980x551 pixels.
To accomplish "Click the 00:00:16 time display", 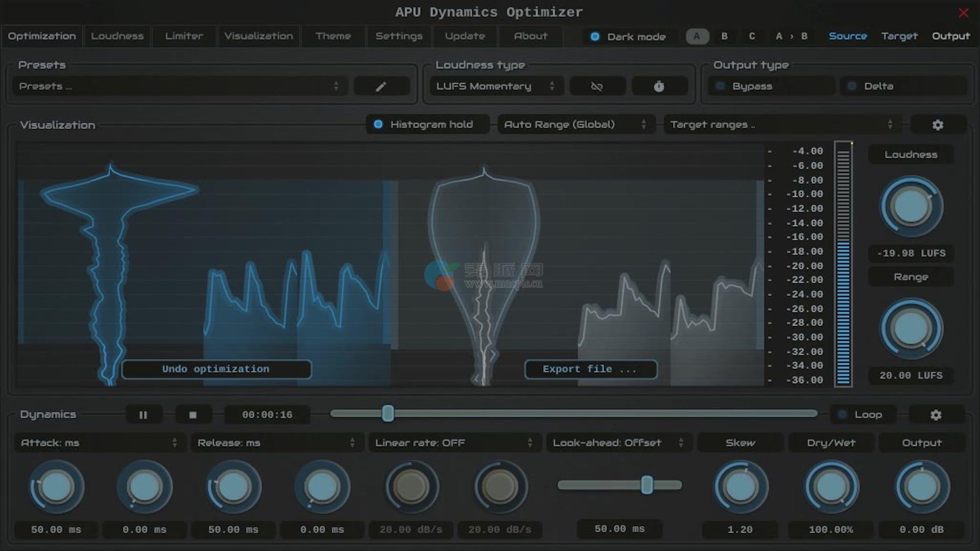I will [267, 415].
